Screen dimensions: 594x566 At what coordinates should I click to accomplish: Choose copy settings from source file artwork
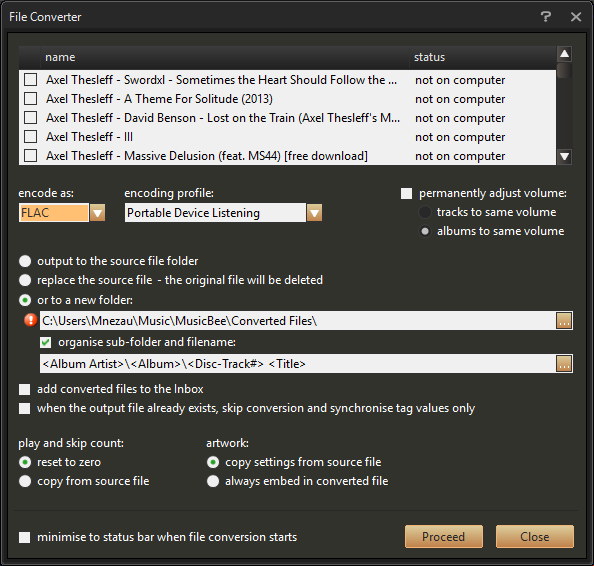click(213, 462)
